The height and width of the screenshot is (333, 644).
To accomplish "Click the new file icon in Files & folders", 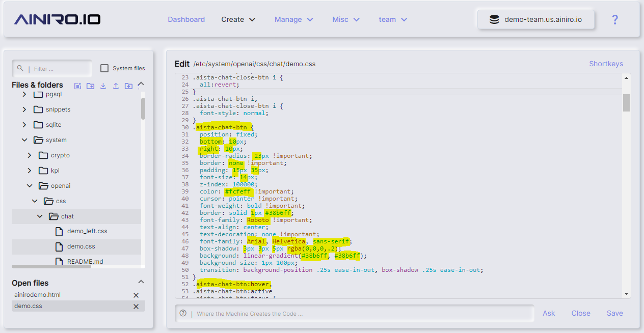I will tap(77, 86).
